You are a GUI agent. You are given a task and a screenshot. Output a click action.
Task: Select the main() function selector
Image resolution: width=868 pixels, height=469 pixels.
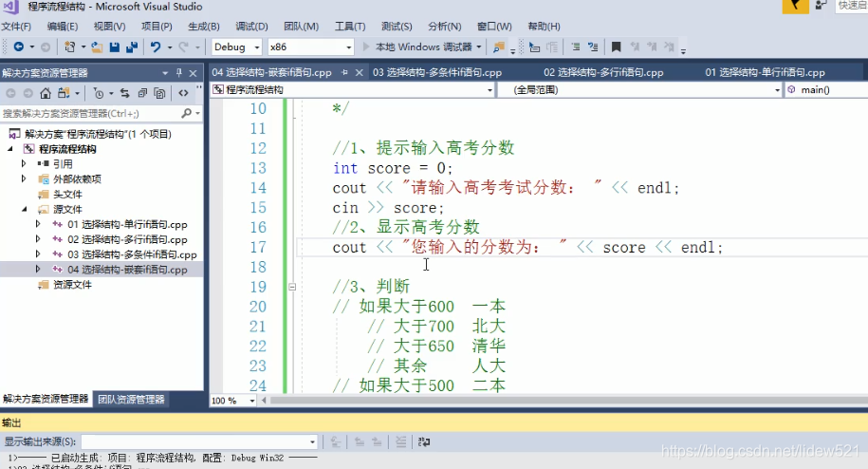pyautogui.click(x=815, y=89)
